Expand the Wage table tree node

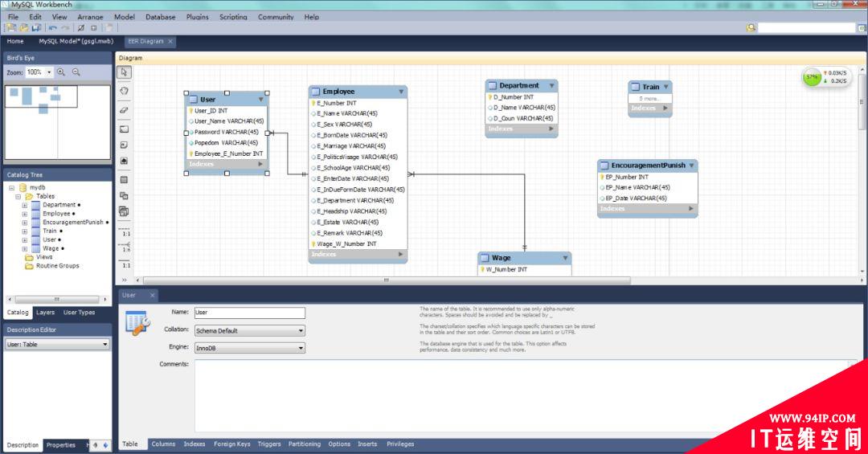(24, 248)
